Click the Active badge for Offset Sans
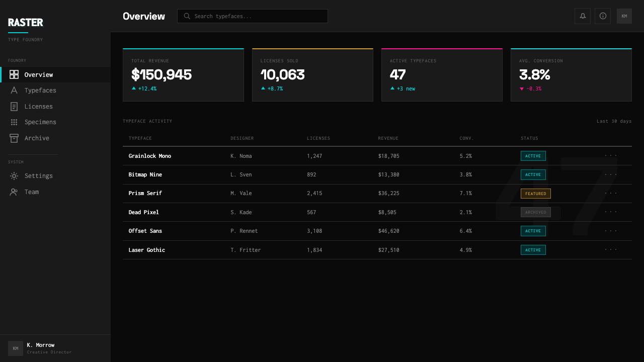 click(533, 231)
